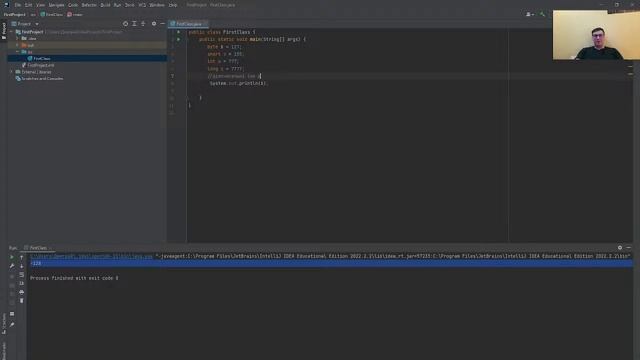Clear console with trash icon
Image resolution: width=640 pixels, height=360 pixels.
(x=22, y=301)
